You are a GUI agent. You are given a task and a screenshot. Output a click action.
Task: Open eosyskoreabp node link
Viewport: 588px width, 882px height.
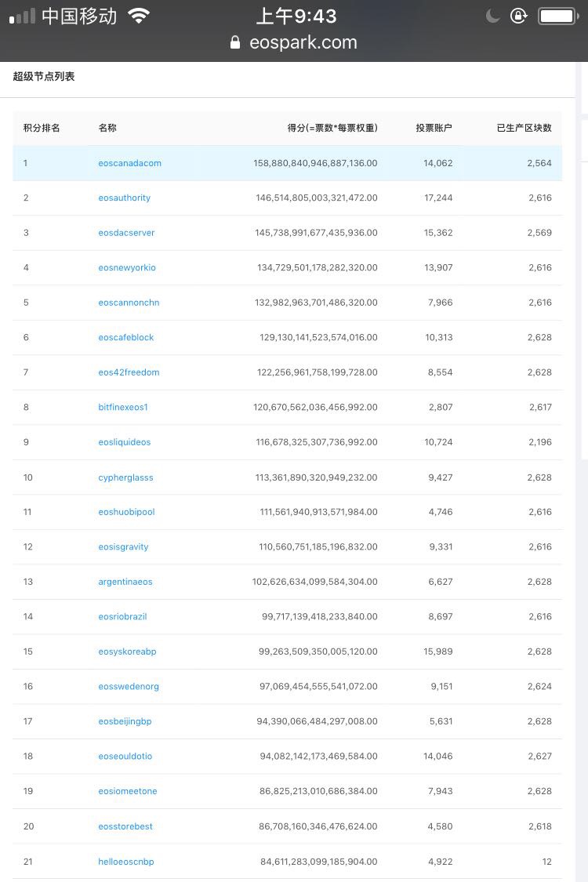pos(127,652)
